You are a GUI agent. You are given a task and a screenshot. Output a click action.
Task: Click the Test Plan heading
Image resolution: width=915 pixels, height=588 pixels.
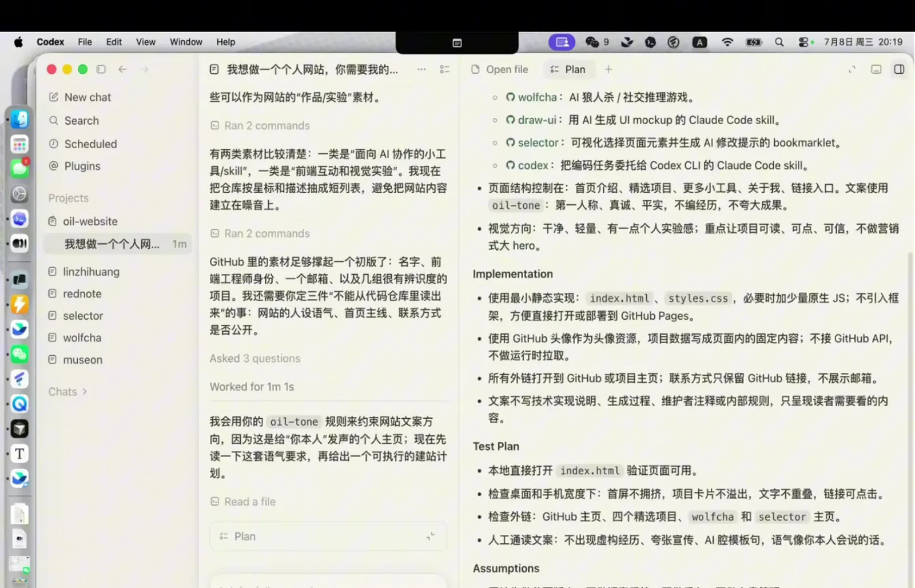pos(496,446)
